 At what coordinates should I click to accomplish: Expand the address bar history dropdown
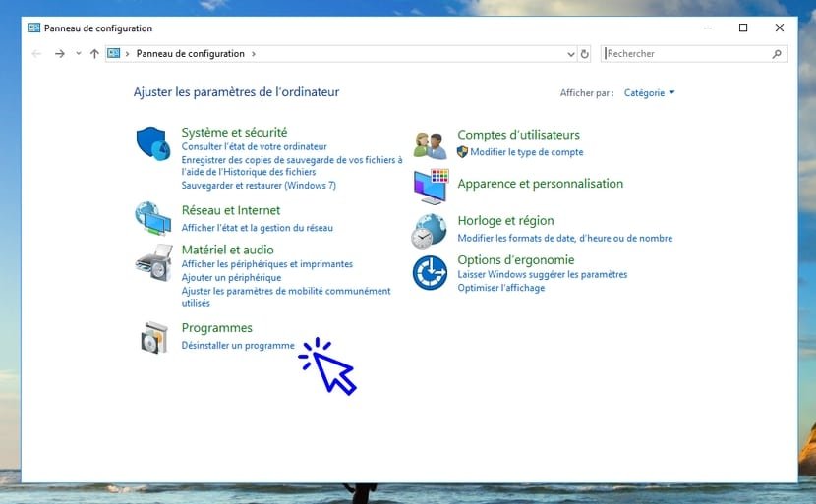571,54
